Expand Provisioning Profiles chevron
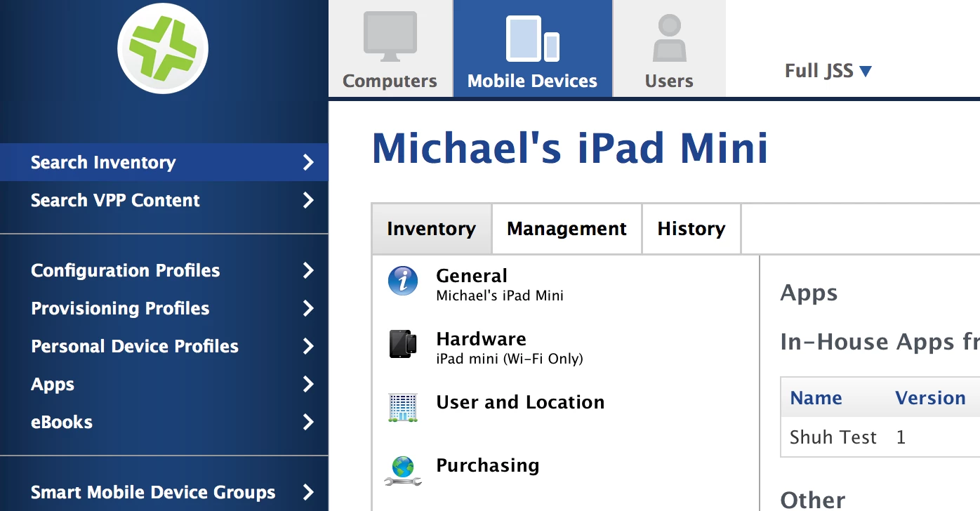 tap(307, 309)
